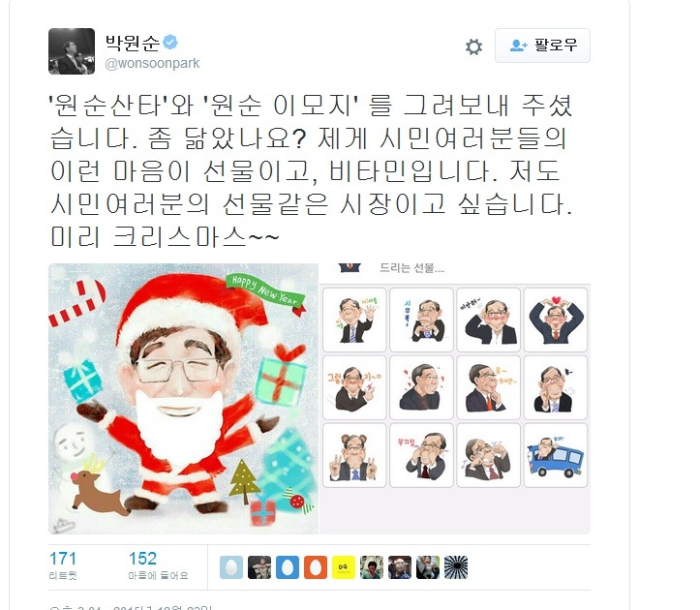Image resolution: width=700 pixels, height=610 pixels.
Task: Click the light-blue egg avatar icon
Action: pos(231,567)
